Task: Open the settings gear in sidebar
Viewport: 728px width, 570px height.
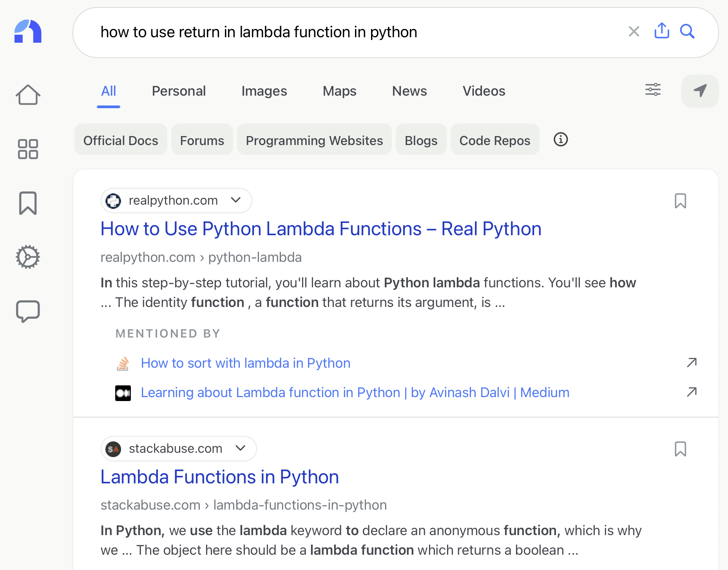Action: coord(28,257)
